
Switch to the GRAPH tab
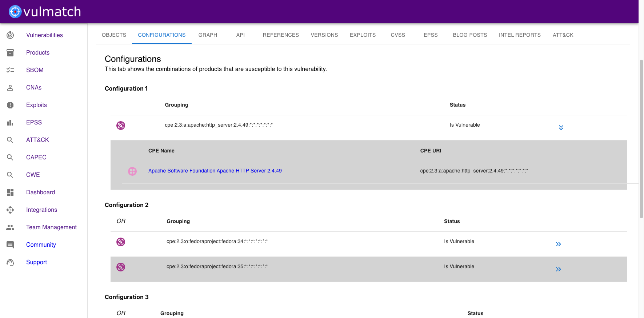tap(208, 35)
